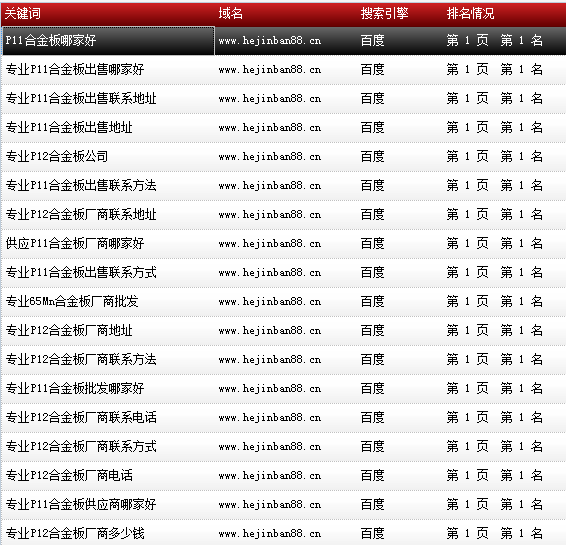This screenshot has height=545, width=566.
Task: Select the row 供应P11合金板厂商哪家好
Action: click(x=284, y=244)
